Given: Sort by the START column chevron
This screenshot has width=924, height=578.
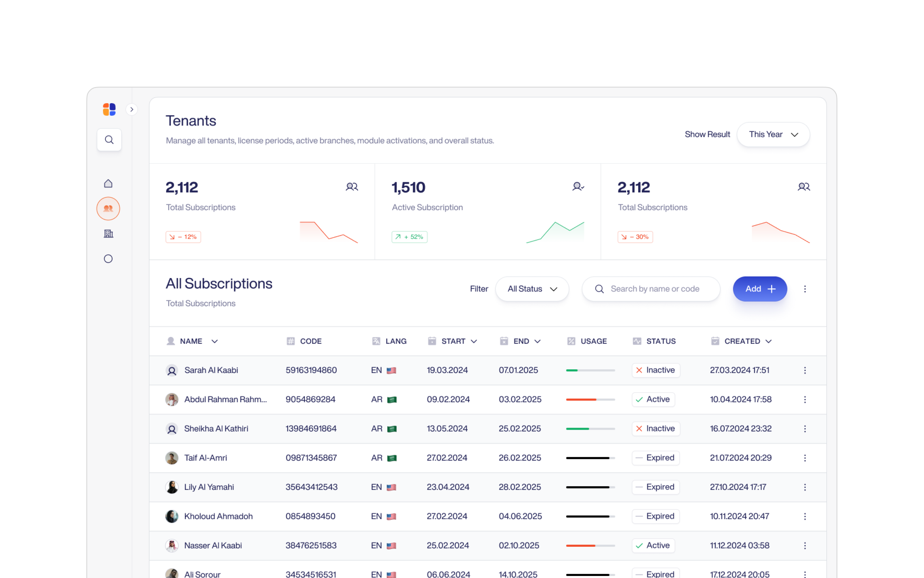Looking at the screenshot, I should [474, 341].
